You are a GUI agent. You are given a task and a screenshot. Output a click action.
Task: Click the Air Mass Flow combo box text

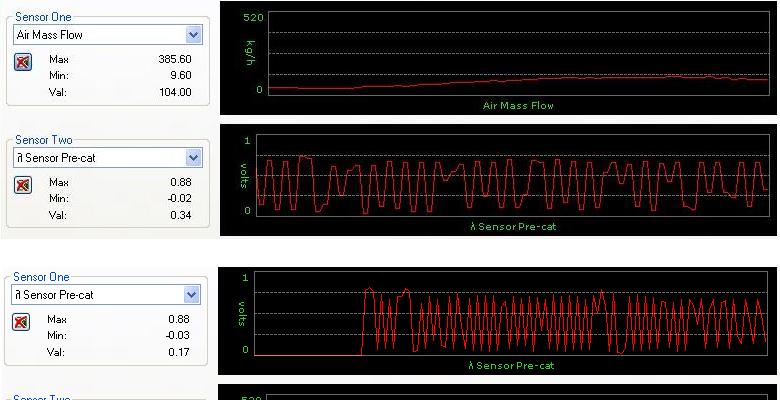[98, 34]
